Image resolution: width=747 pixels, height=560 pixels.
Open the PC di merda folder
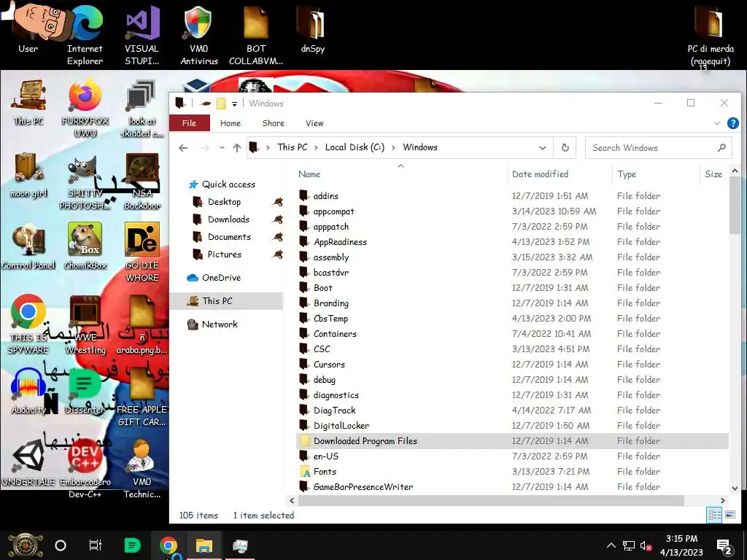coord(710,34)
